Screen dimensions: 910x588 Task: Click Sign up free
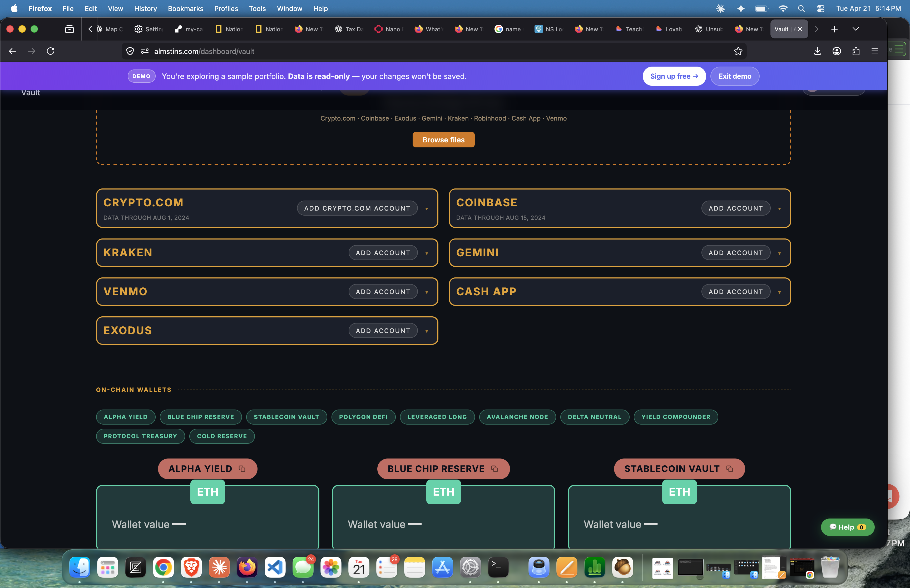click(x=674, y=76)
